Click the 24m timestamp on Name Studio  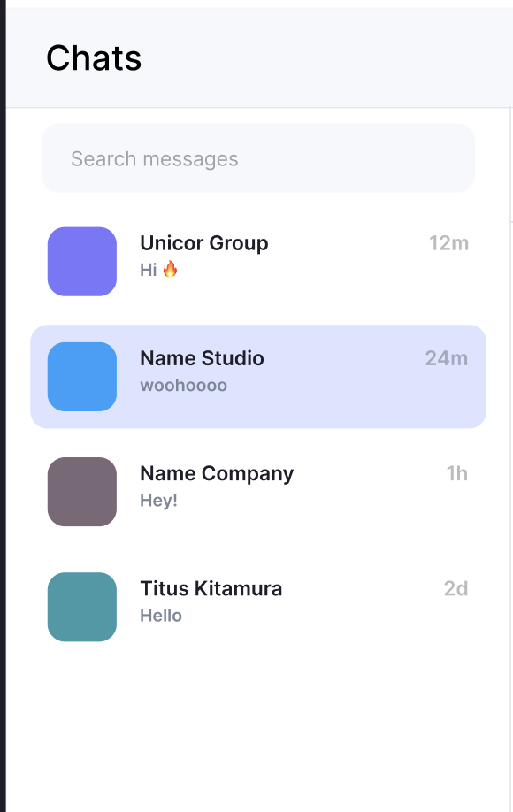(x=445, y=359)
